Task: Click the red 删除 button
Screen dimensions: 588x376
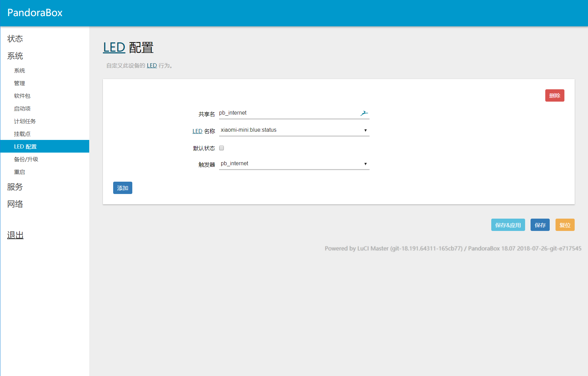Action: 554,95
